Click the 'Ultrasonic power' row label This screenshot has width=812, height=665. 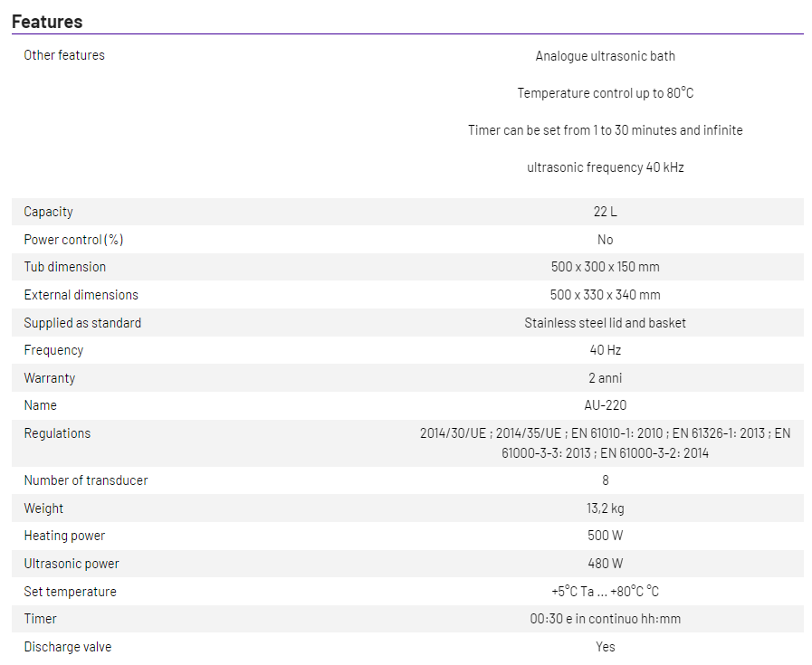(72, 564)
